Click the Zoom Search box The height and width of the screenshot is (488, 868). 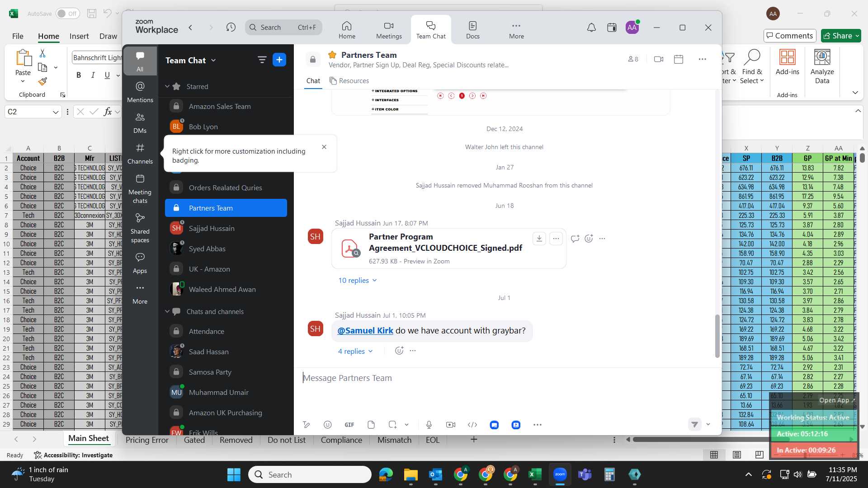point(284,28)
